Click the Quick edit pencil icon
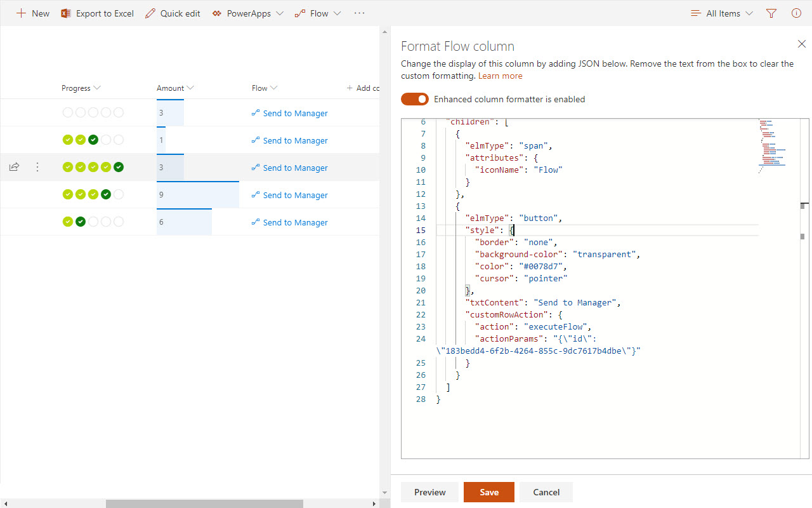 pyautogui.click(x=150, y=13)
